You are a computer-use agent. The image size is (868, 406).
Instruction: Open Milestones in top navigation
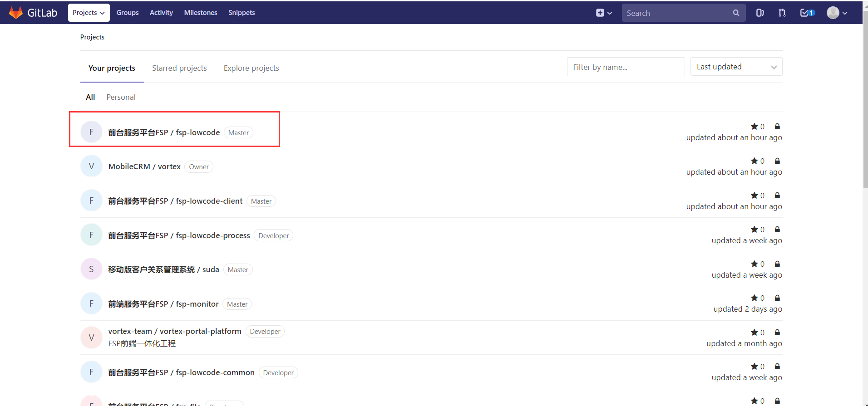tap(201, 13)
